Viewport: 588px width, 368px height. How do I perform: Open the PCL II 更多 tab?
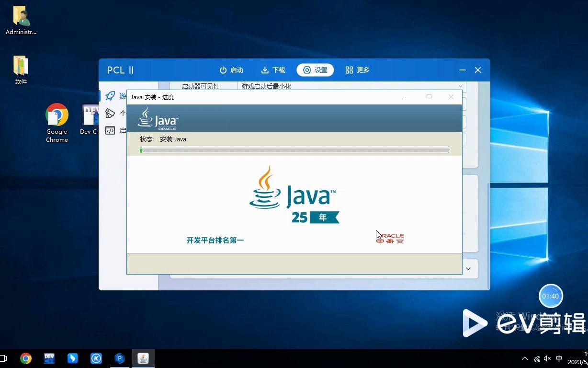coord(357,70)
